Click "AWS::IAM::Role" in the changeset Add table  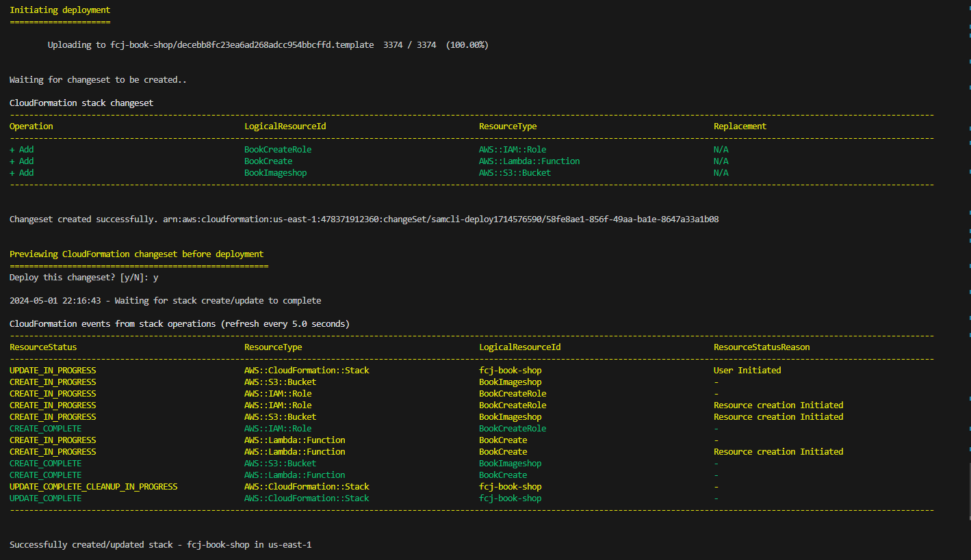pyautogui.click(x=513, y=150)
